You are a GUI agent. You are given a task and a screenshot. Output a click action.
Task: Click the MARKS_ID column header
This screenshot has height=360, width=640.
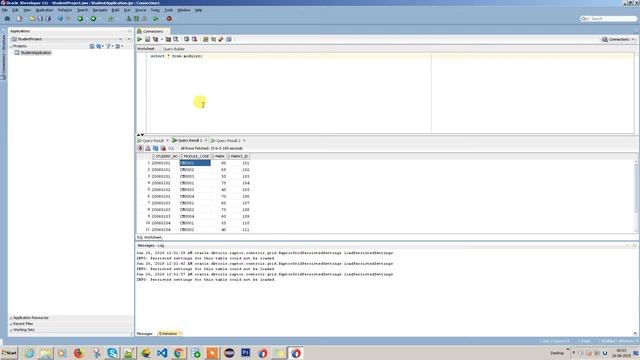tap(239, 156)
